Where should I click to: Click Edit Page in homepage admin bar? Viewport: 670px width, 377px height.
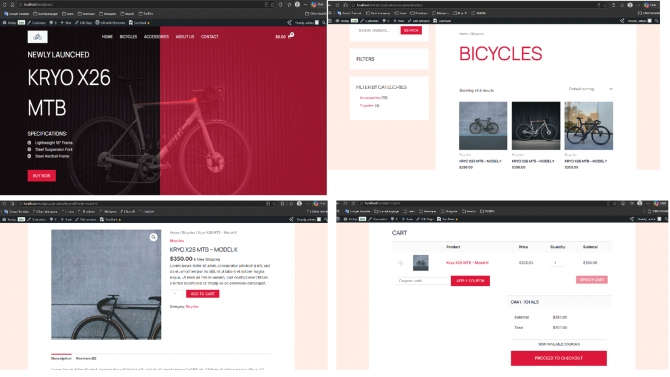[84, 23]
